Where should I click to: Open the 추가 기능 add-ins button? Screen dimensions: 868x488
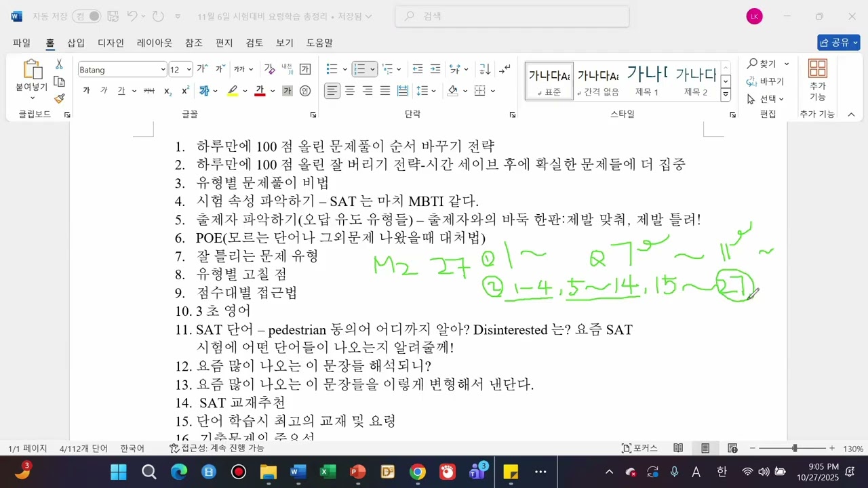817,80
